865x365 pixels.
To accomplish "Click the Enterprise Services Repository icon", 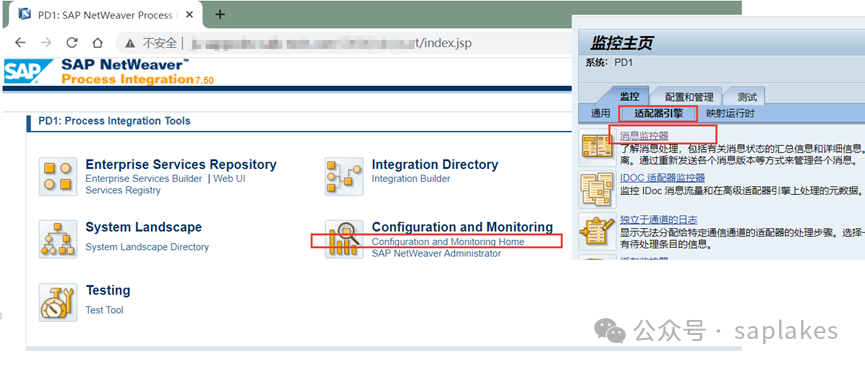I will 58,176.
